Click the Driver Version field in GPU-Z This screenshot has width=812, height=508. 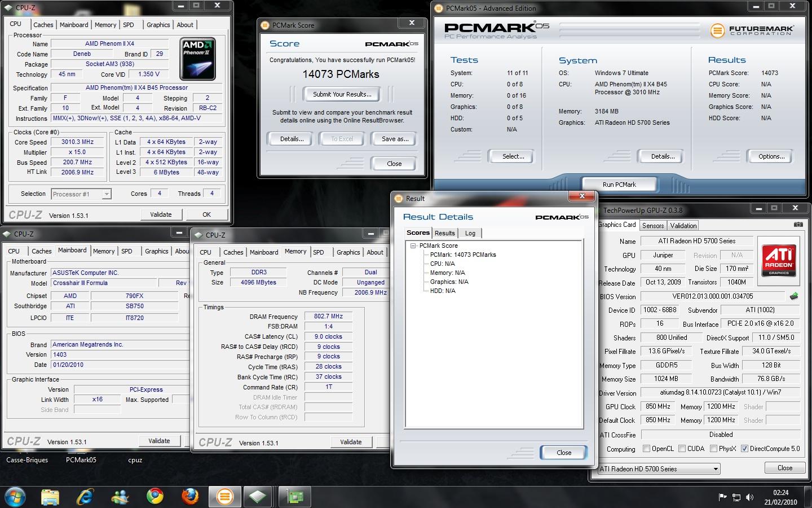click(721, 392)
